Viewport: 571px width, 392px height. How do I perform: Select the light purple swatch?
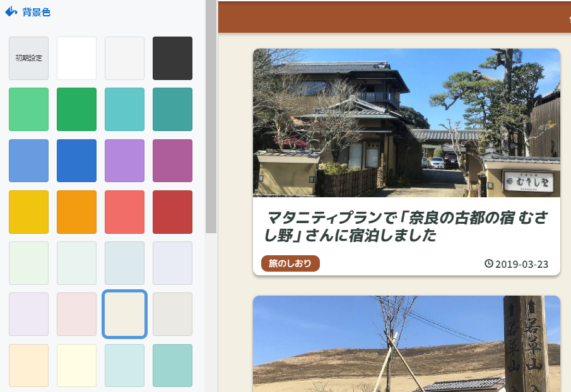click(x=124, y=161)
